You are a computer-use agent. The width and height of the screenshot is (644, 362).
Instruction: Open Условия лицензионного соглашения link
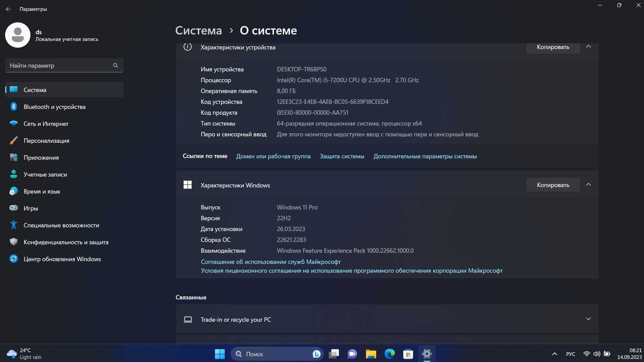351,271
